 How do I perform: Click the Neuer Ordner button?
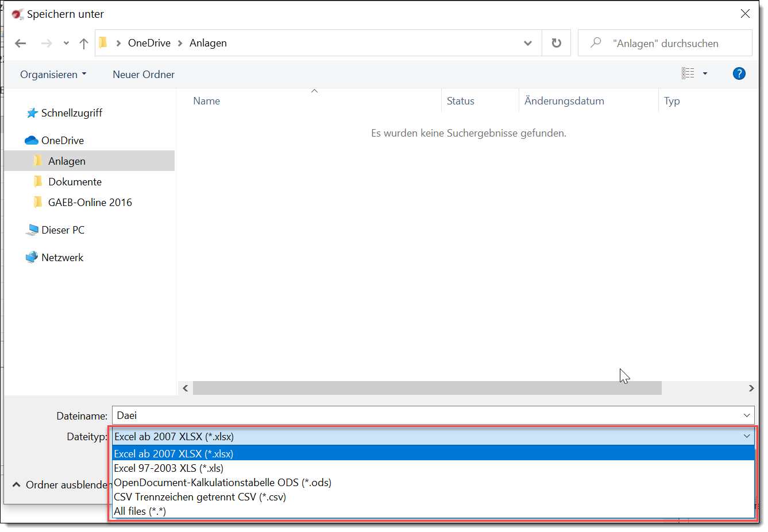(x=144, y=75)
